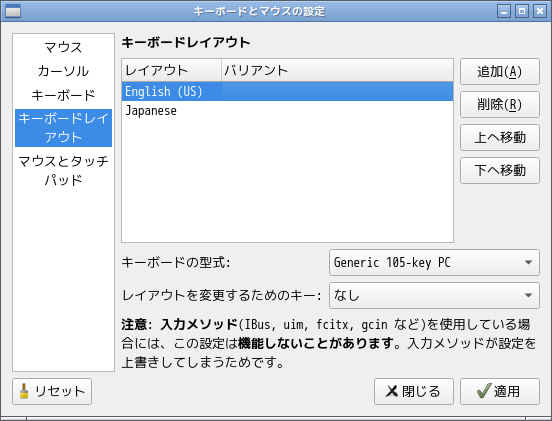The image size is (552, 421).
Task: Click the 削除(R) button
Action: click(x=500, y=105)
